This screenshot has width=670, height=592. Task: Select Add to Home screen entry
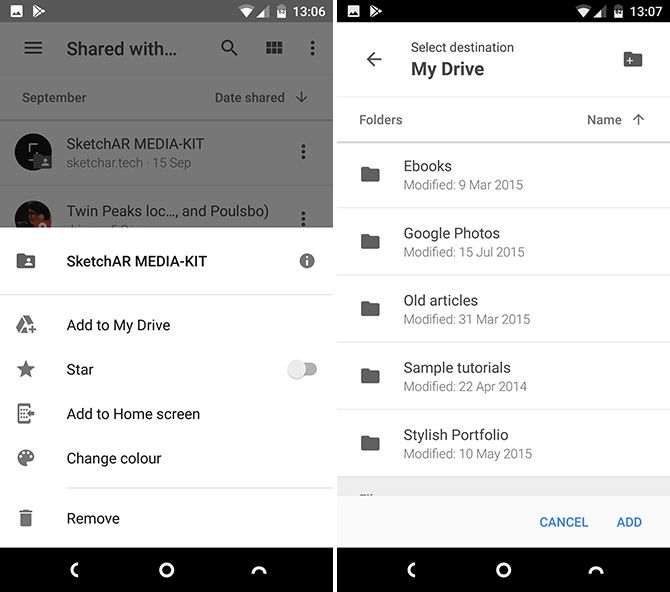pos(166,414)
